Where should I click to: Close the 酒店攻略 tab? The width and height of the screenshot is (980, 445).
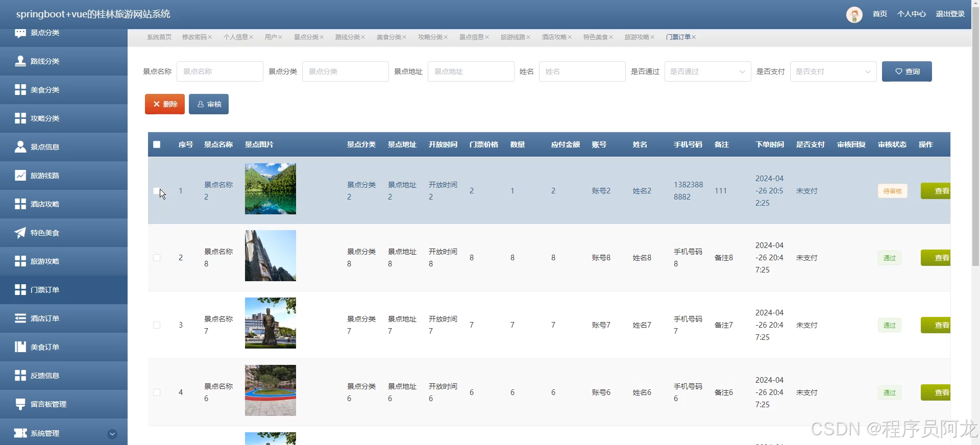click(570, 37)
